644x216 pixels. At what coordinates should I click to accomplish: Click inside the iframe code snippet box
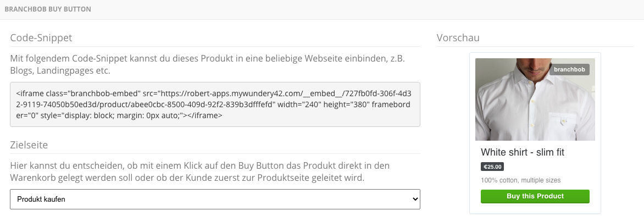point(215,104)
